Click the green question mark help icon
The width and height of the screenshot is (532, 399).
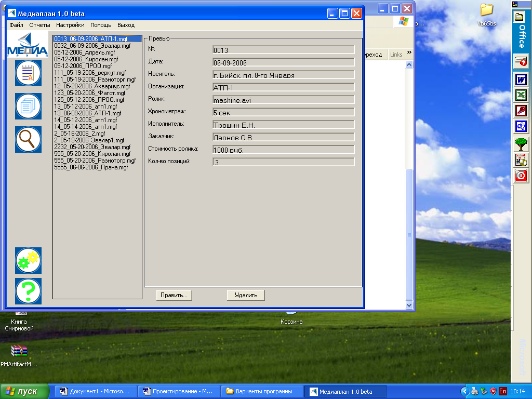tap(28, 291)
